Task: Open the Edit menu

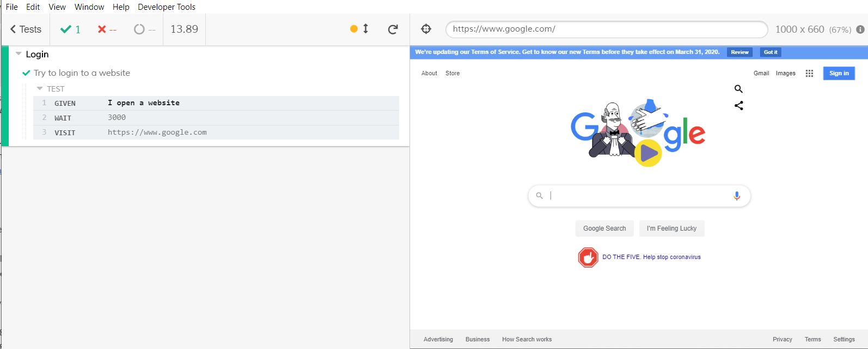Action: click(x=33, y=7)
